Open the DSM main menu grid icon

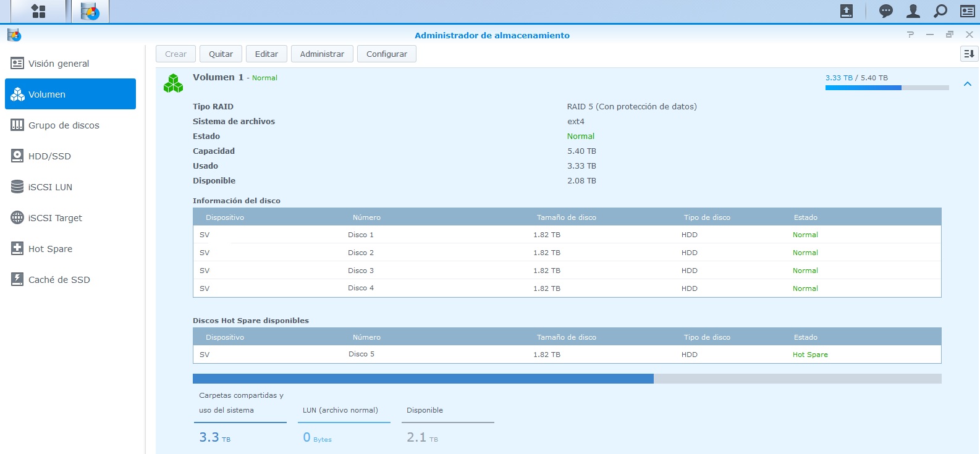[38, 11]
